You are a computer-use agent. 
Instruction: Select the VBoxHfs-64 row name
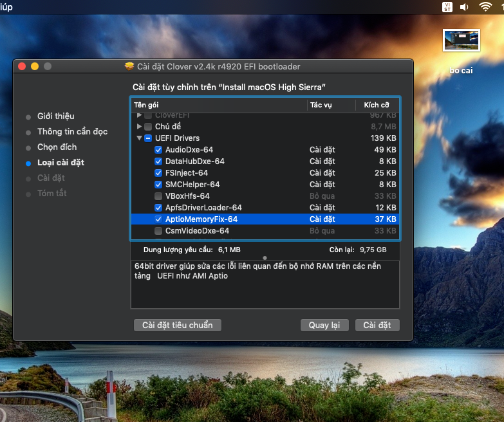[187, 196]
